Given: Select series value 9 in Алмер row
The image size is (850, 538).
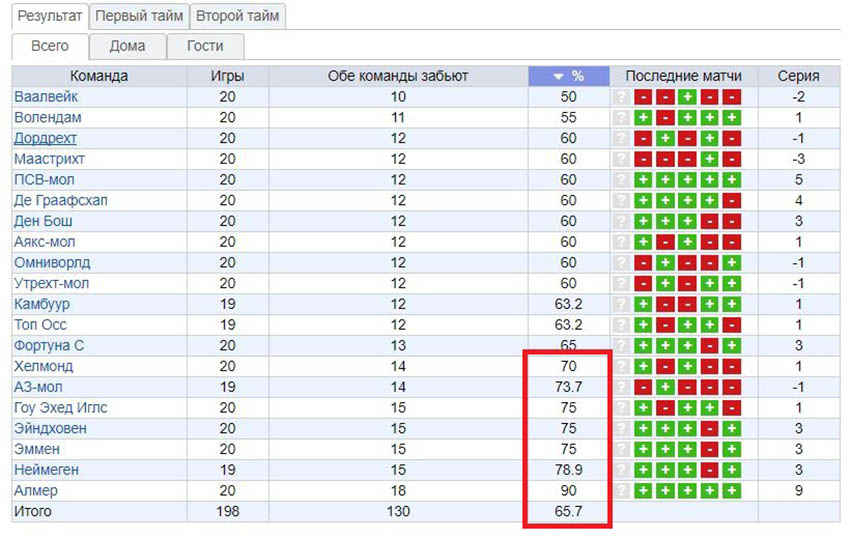Looking at the screenshot, I should 799,490.
